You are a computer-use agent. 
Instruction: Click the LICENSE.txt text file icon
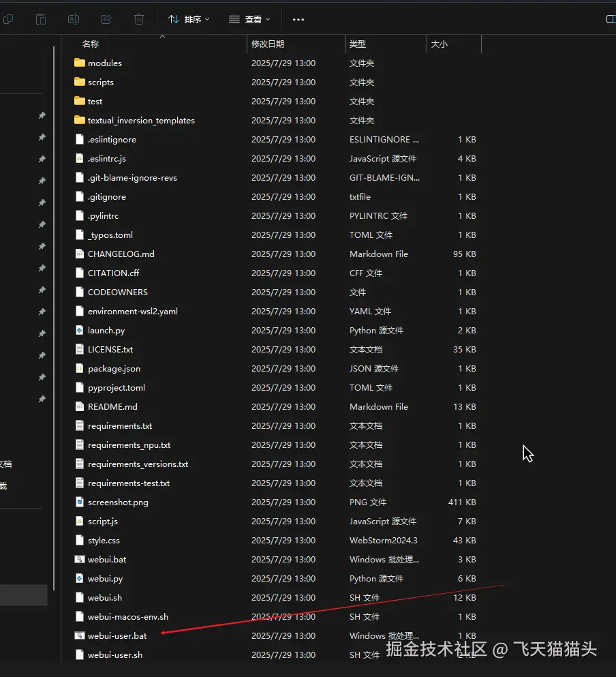(80, 349)
